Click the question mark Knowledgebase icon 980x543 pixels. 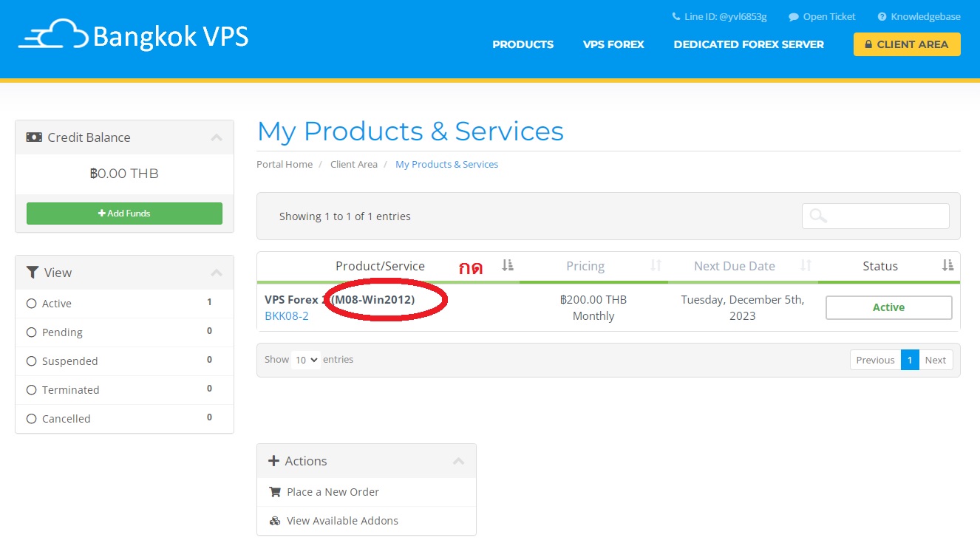tap(882, 16)
